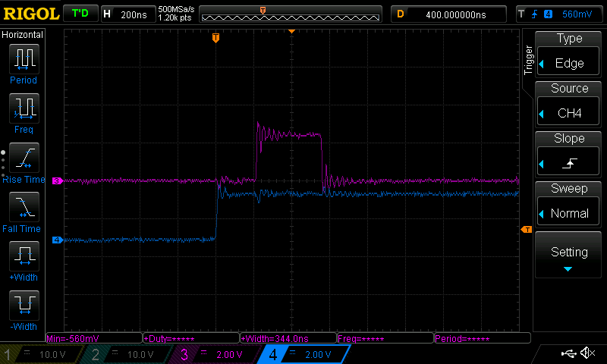Viewport: 607px width, 364px height.
Task: Click the 500MSa/s sample rate readout
Action: point(176,10)
